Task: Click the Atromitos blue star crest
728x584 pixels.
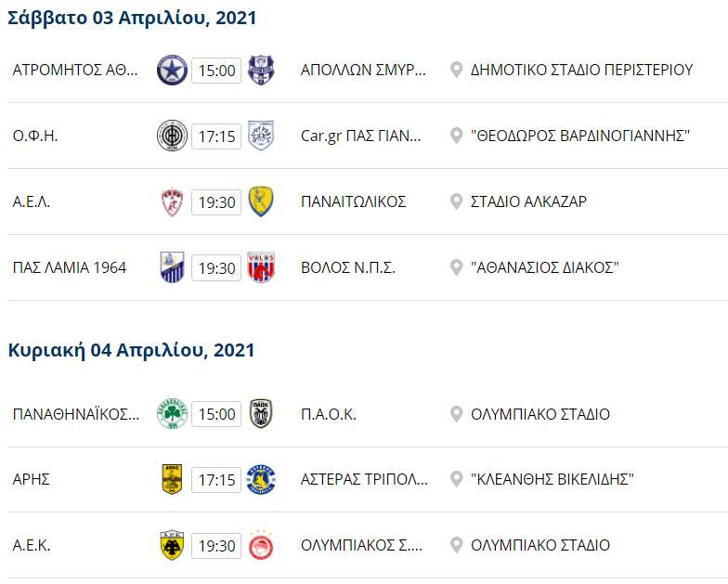Action: coord(173,71)
